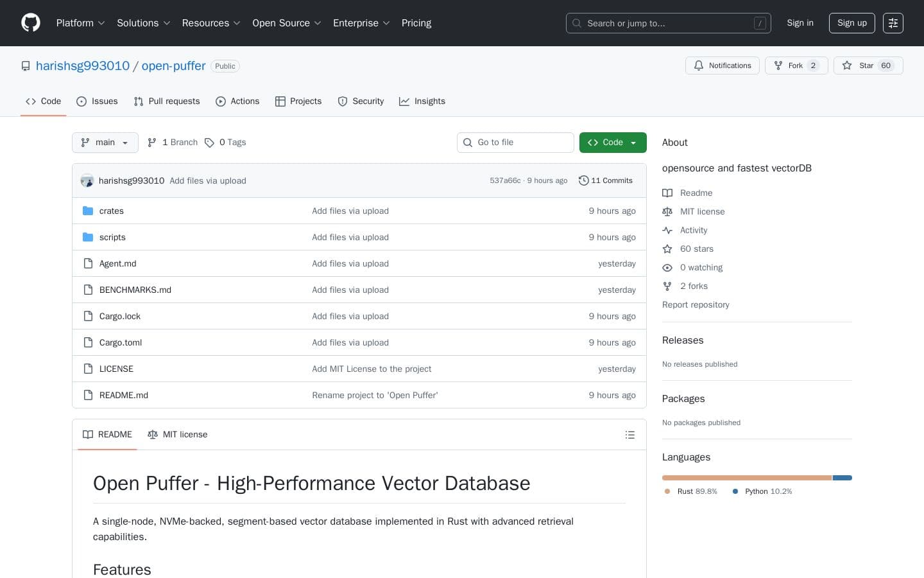Open the main branch dropdown
Viewport: 924px width, 578px height.
coord(105,143)
